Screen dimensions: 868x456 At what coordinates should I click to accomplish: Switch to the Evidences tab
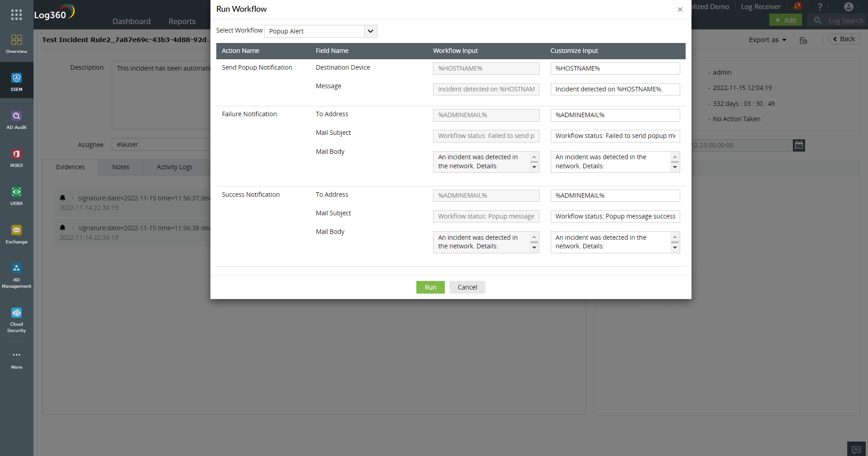70,167
